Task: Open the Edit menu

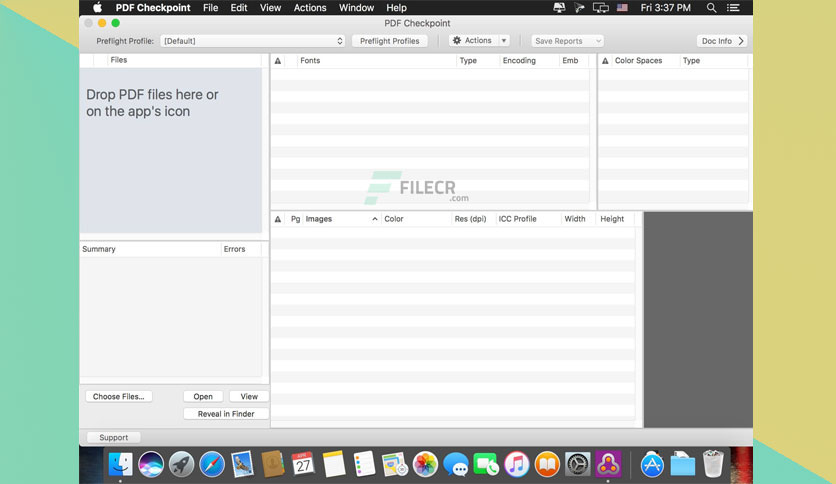Action: tap(238, 7)
